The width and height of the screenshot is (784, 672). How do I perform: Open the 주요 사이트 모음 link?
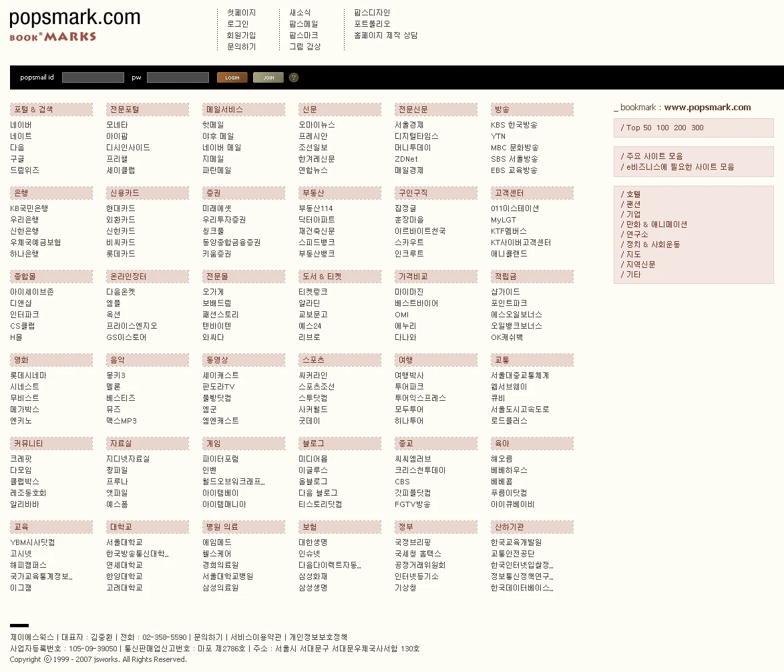pyautogui.click(x=654, y=156)
